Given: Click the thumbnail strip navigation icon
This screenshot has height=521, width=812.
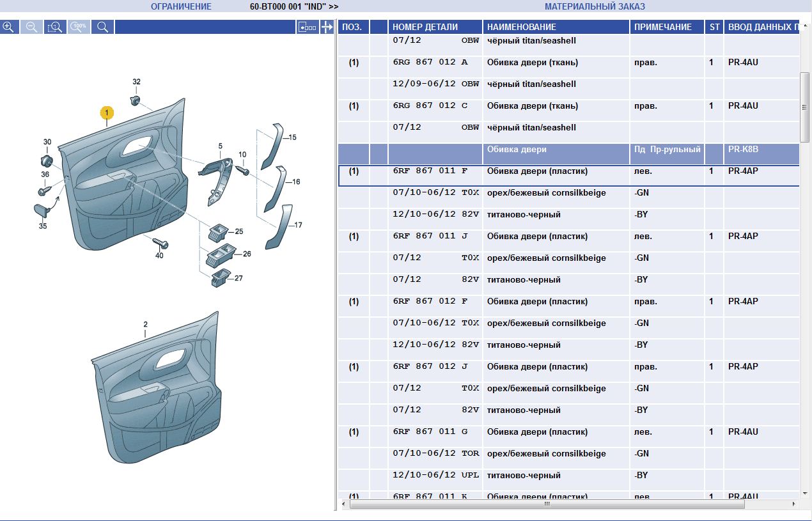Looking at the screenshot, I should coord(308,27).
